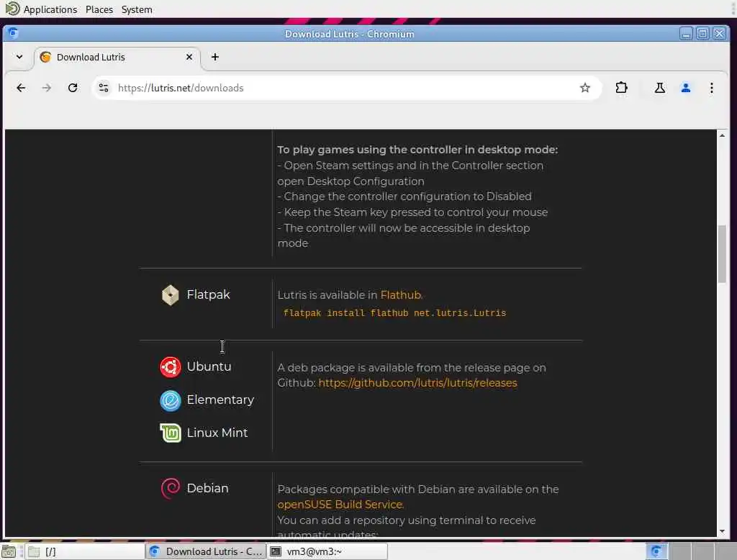737x560 pixels.
Task: Go back to the previous page
Action: coord(21,88)
